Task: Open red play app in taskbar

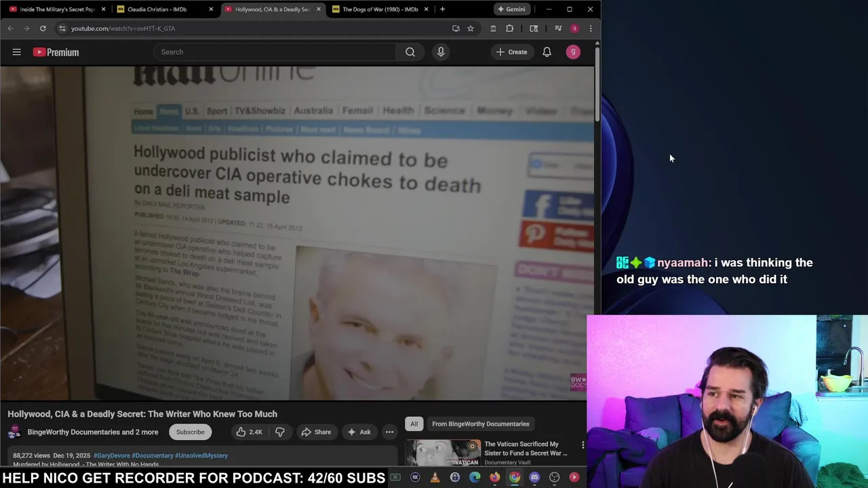Action: pos(574,477)
